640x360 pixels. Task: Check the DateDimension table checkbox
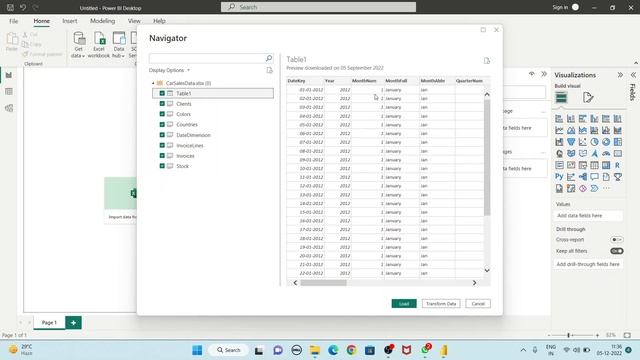tap(162, 135)
